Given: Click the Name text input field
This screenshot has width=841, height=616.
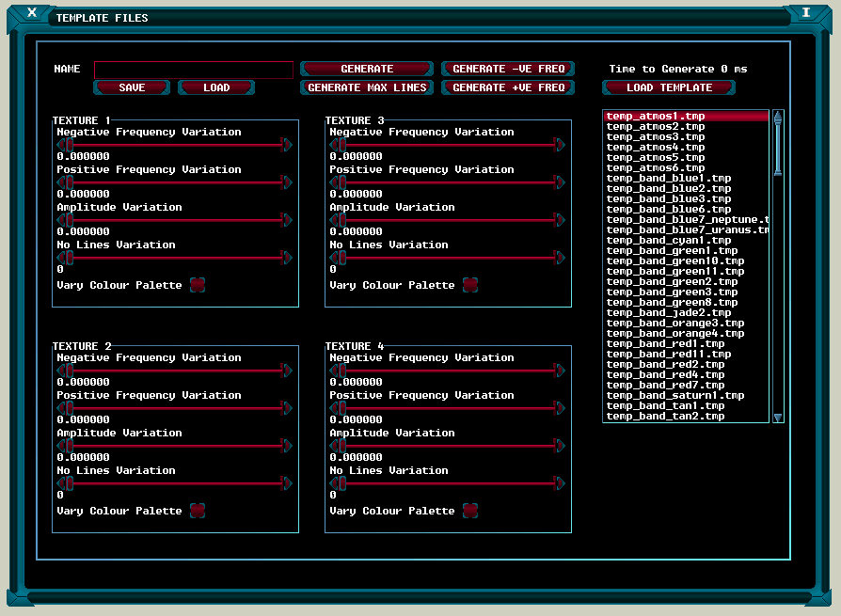Looking at the screenshot, I should click(x=194, y=70).
